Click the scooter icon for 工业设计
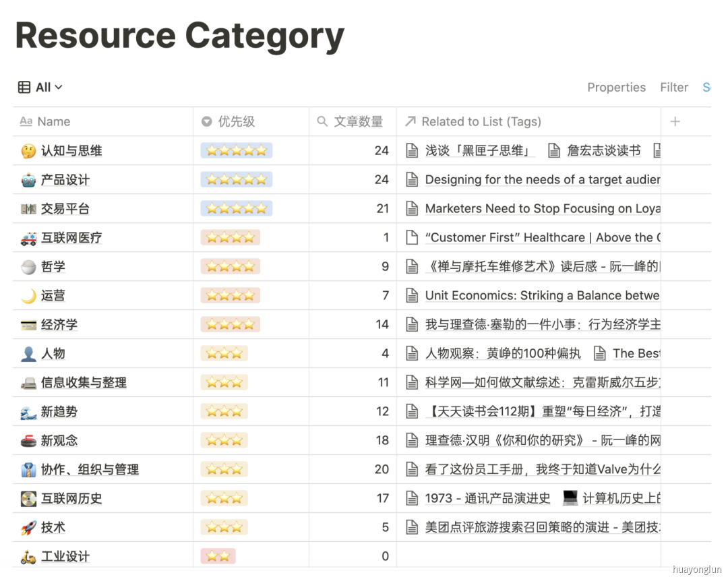Viewport: 728px width, 581px height. (28, 556)
